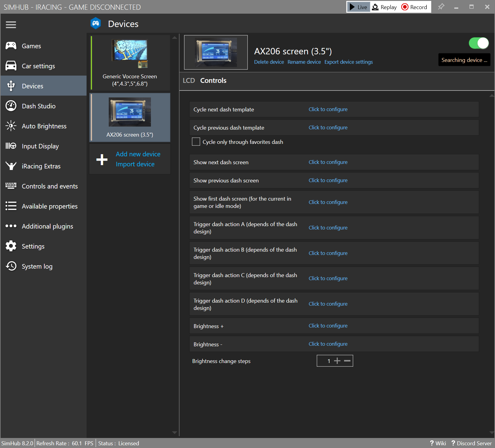
Task: Click the Devices USB icon
Action: (x=11, y=86)
